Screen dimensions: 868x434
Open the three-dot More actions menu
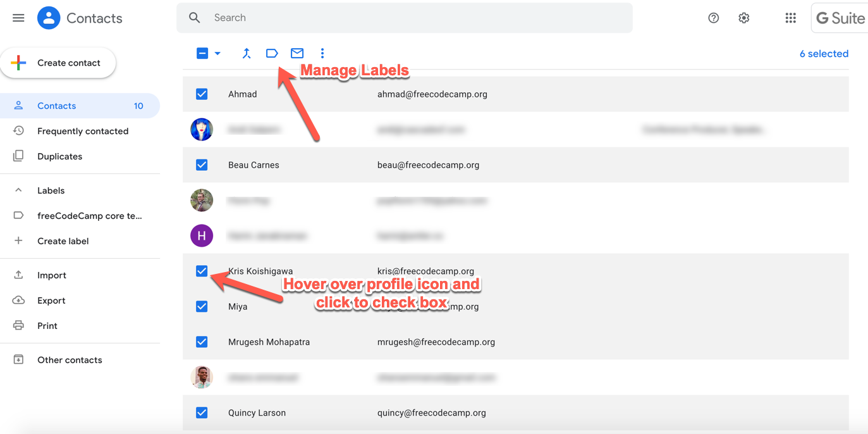click(322, 53)
